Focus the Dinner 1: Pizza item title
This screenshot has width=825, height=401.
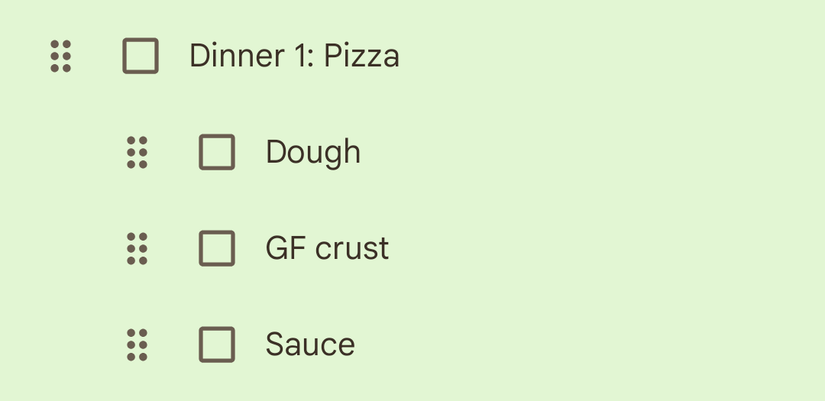pyautogui.click(x=294, y=56)
